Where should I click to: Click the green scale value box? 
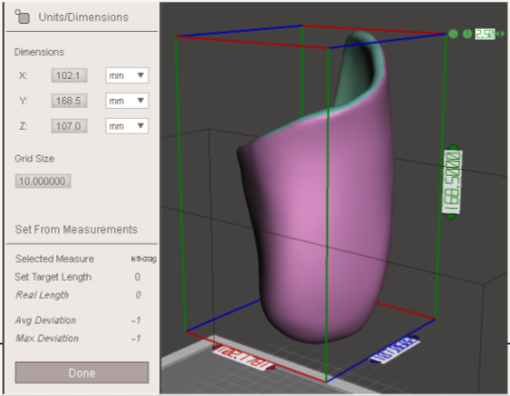[x=485, y=34]
